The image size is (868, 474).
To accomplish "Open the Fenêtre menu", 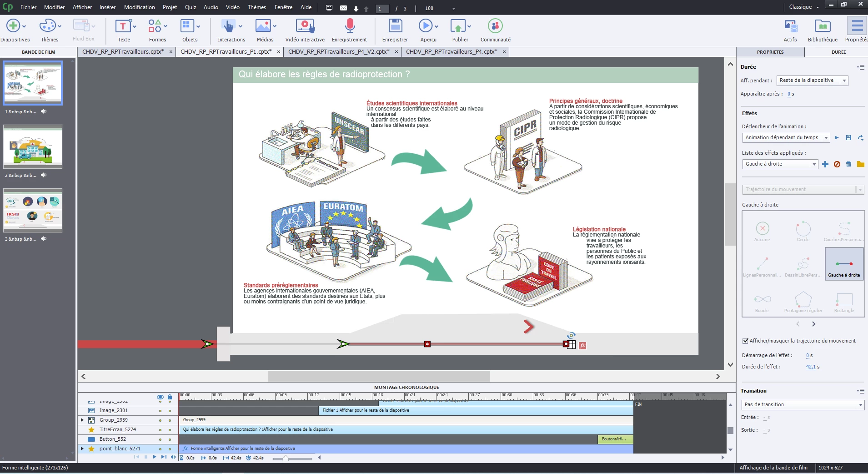I will (x=283, y=7).
